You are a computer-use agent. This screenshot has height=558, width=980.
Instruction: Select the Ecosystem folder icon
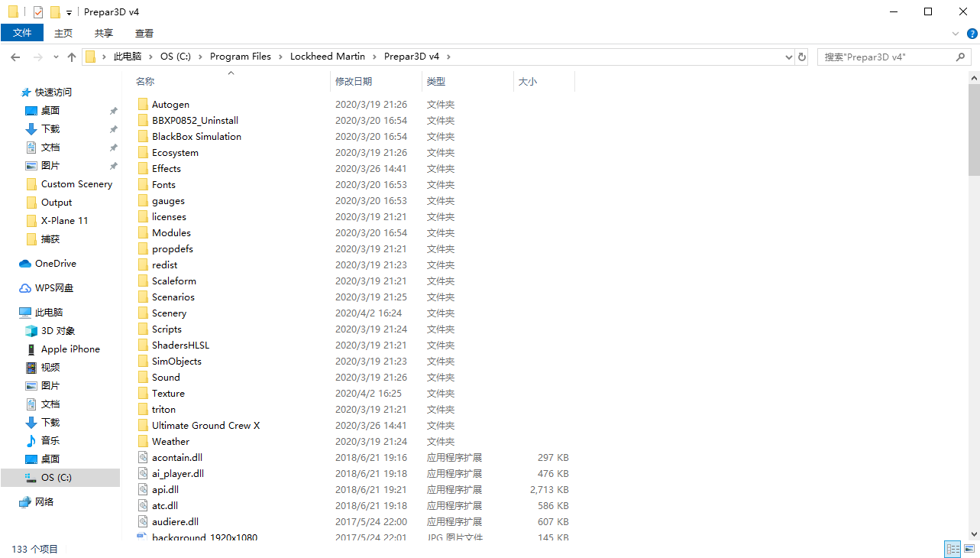click(142, 153)
